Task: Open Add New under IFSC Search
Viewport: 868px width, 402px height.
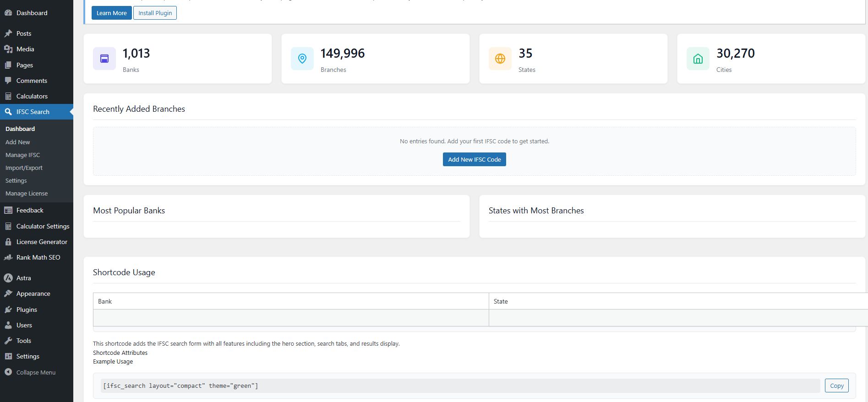Action: [18, 142]
